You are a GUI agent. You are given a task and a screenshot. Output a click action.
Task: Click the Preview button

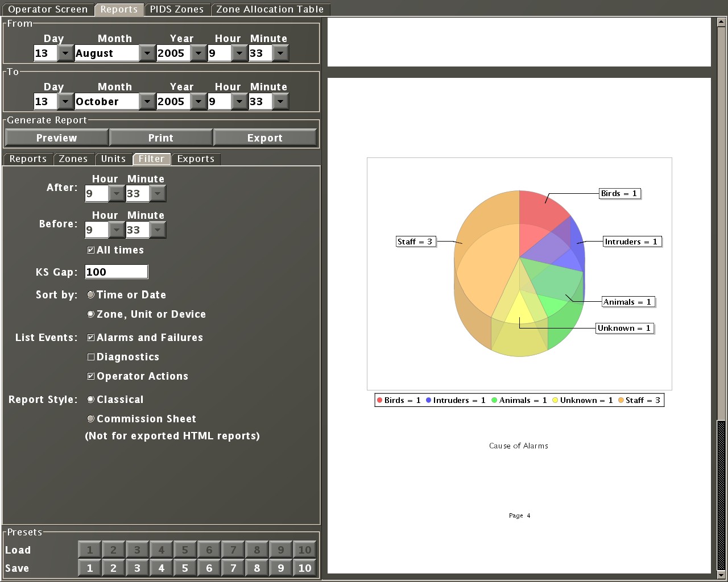[57, 138]
